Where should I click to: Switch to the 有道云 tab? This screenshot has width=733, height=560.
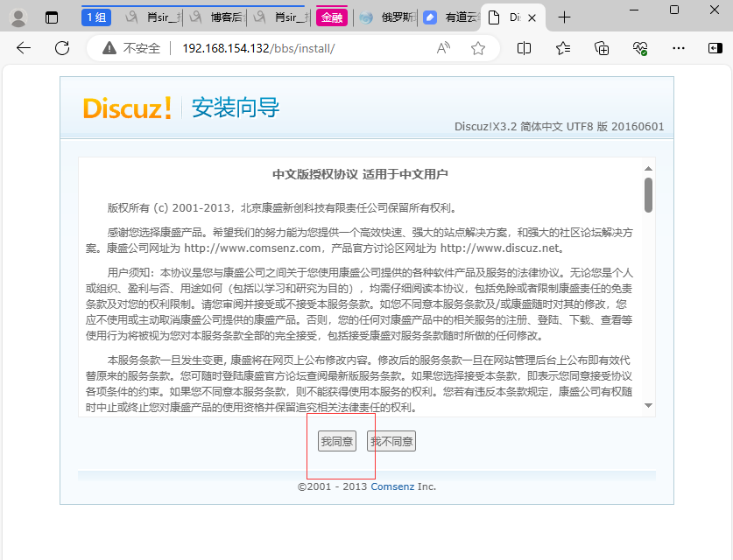[451, 17]
